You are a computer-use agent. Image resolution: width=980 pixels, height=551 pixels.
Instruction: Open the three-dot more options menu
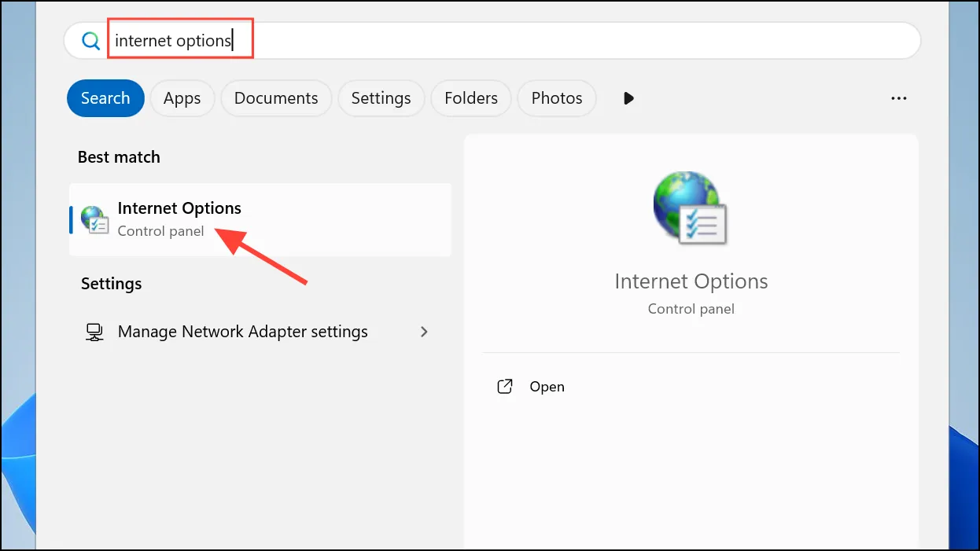(899, 98)
